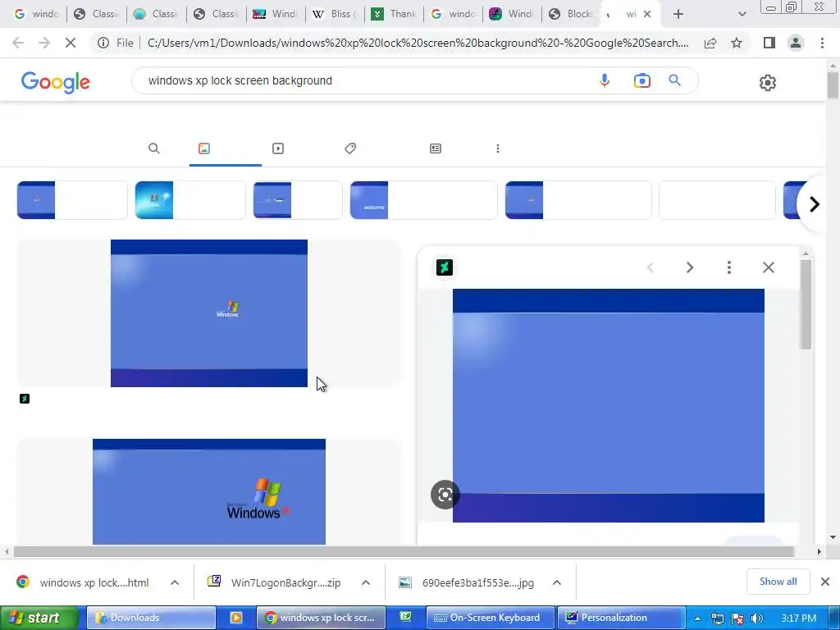Expand options for windows xp lock html download

point(175,582)
